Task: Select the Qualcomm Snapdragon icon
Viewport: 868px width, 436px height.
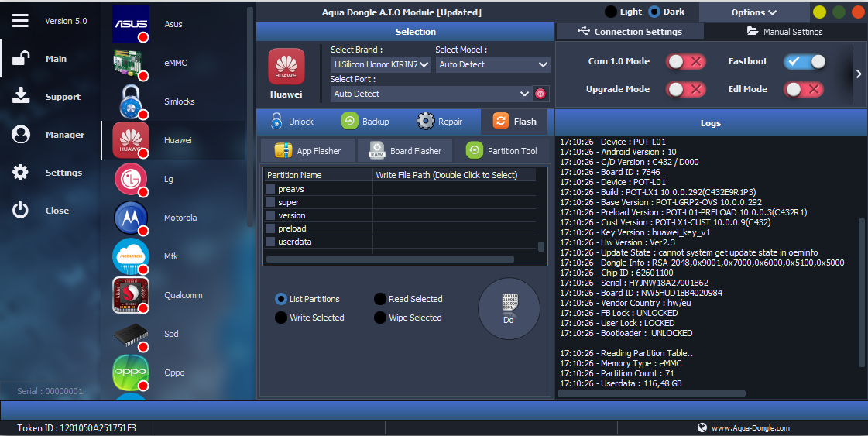Action: [x=131, y=295]
